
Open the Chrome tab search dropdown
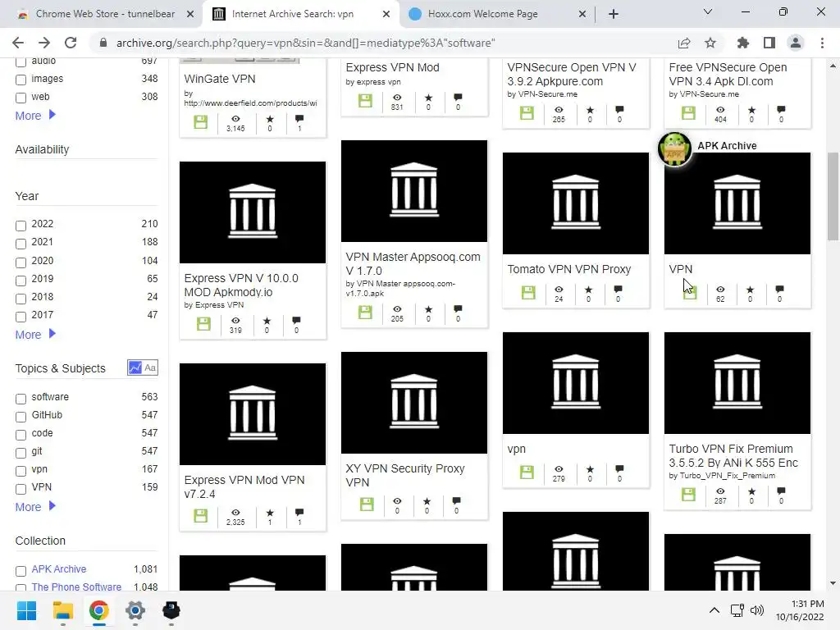pos(708,11)
